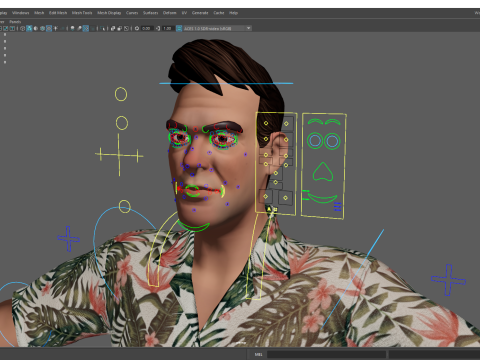The image size is (480, 360).
Task: Click the gamma field showing 1.00
Action: [x=168, y=28]
